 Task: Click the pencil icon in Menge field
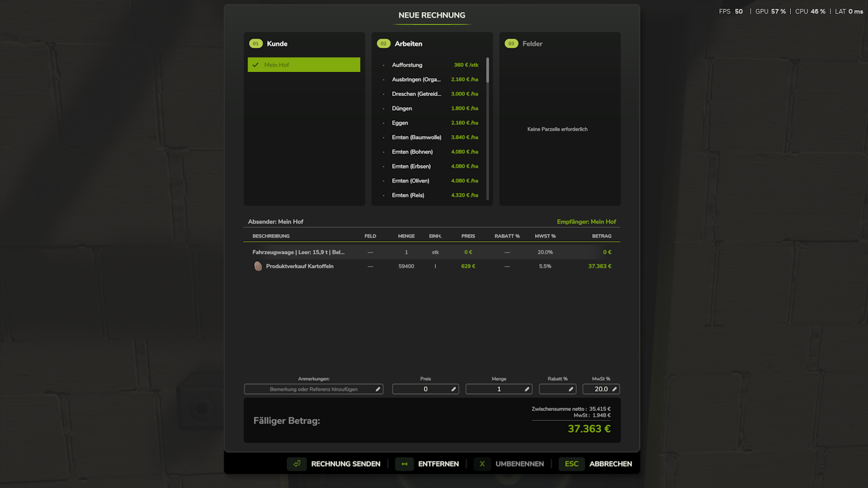[527, 389]
